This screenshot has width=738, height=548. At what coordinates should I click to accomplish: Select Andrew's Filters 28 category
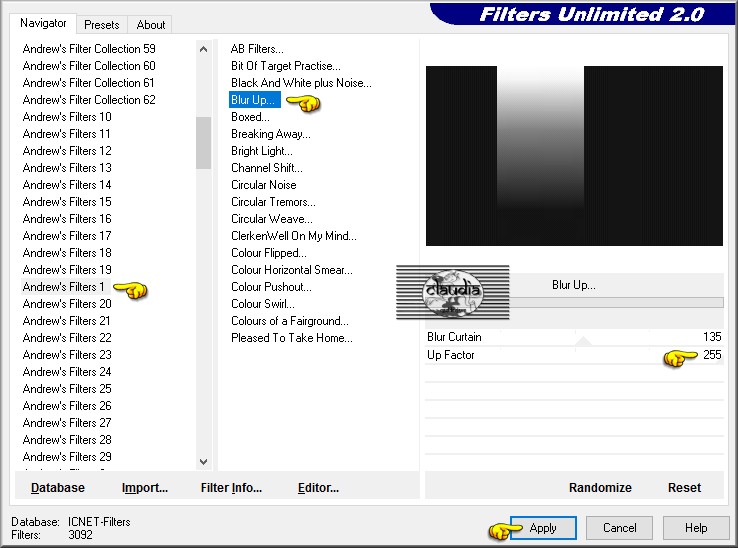tap(67, 440)
